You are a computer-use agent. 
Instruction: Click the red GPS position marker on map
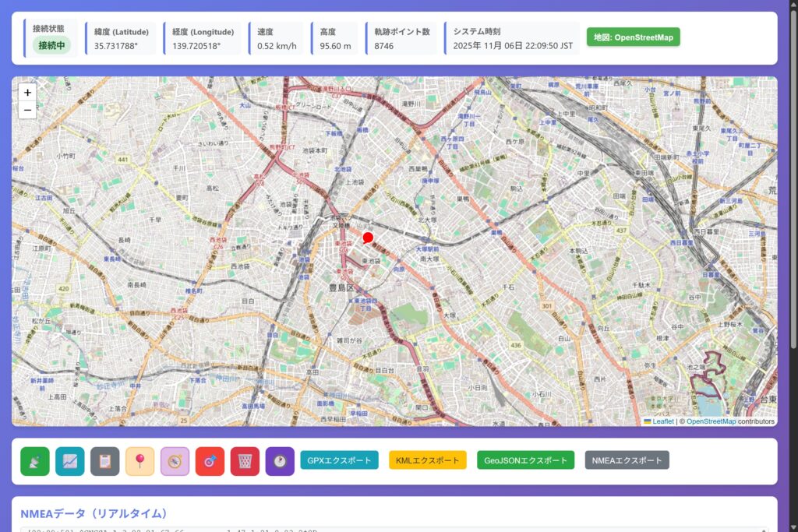369,238
